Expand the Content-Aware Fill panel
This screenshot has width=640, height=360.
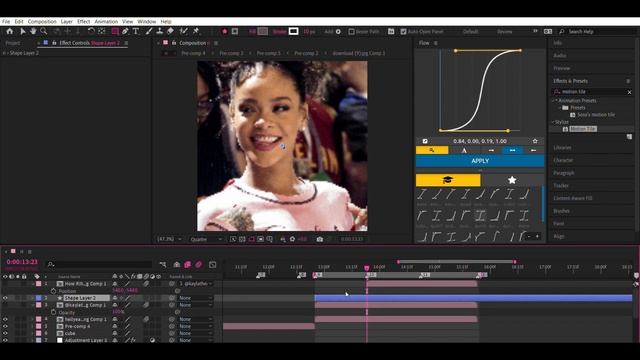[x=573, y=198]
